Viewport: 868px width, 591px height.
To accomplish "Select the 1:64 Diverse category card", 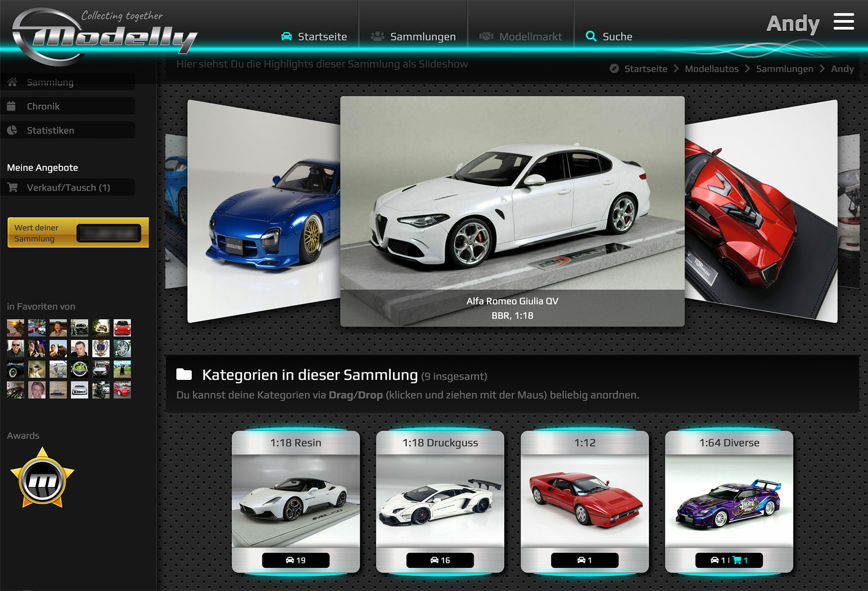I will pos(729,501).
